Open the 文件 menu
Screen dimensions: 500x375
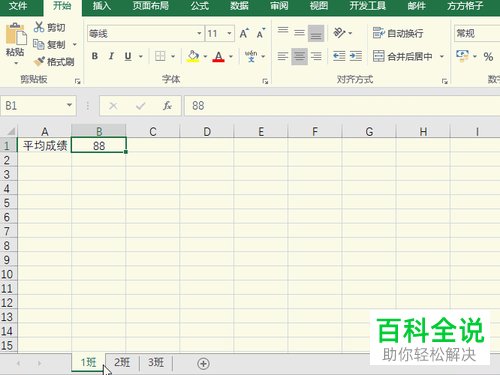coord(18,6)
